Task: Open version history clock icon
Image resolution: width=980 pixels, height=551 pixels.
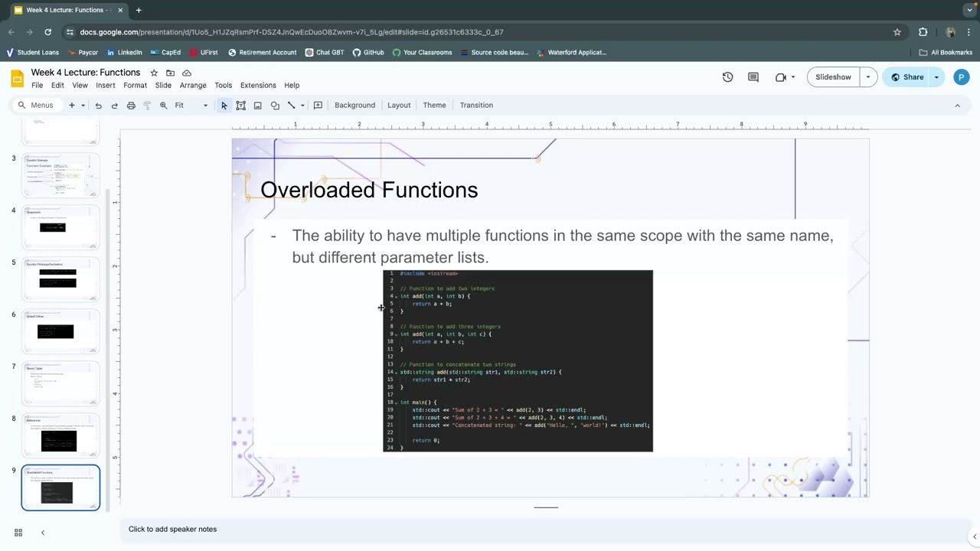Action: [727, 77]
